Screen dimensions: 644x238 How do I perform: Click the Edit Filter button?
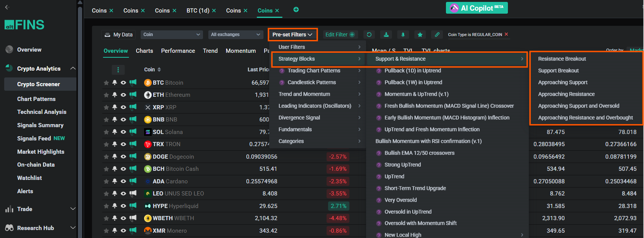(339, 35)
